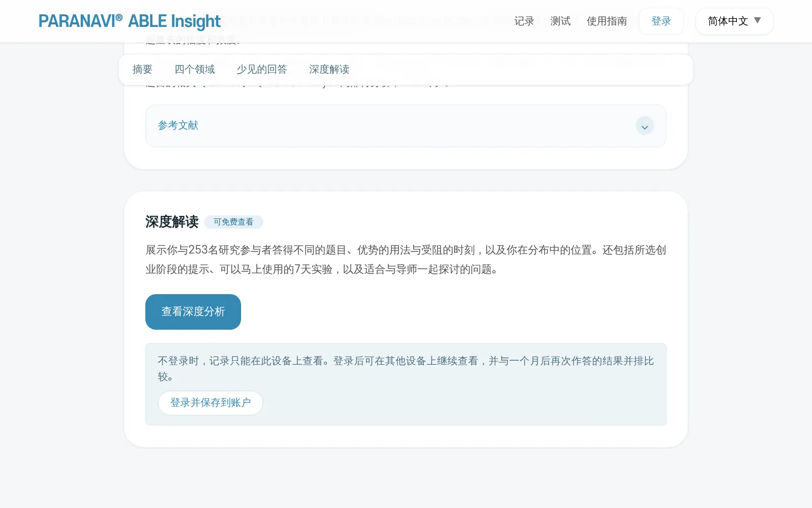
Task: Open the 记录 page in header
Action: tap(524, 21)
